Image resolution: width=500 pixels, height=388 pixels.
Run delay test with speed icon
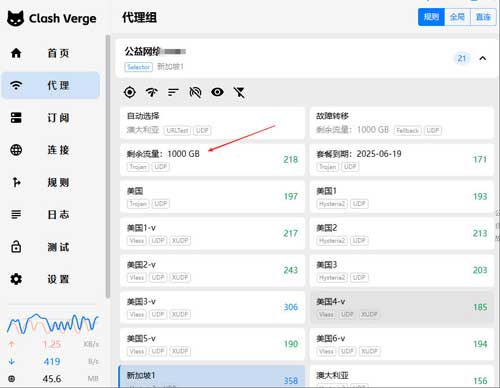coord(152,92)
